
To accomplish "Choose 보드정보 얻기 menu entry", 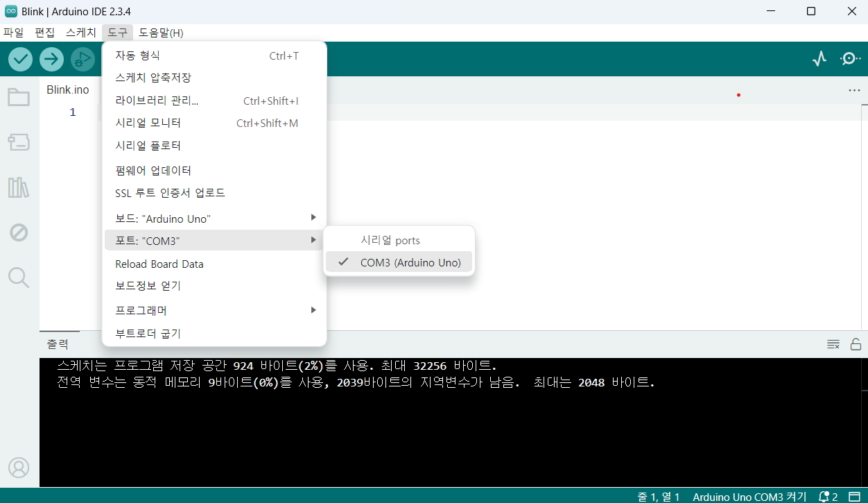I will click(x=214, y=286).
